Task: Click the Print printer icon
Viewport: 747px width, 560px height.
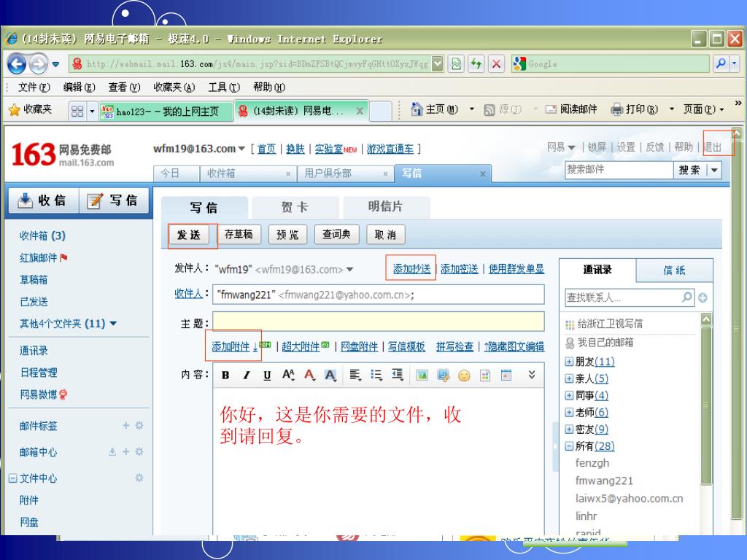Action: [617, 109]
